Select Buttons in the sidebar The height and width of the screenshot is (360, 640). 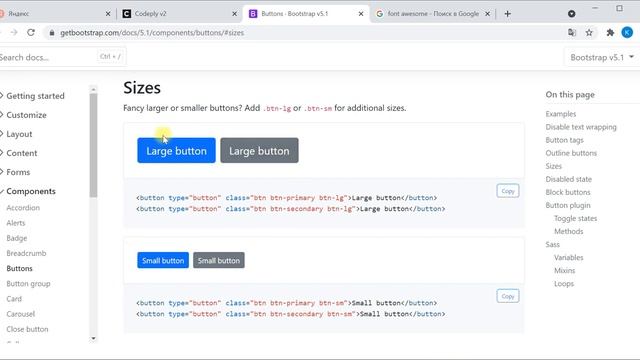click(19, 268)
